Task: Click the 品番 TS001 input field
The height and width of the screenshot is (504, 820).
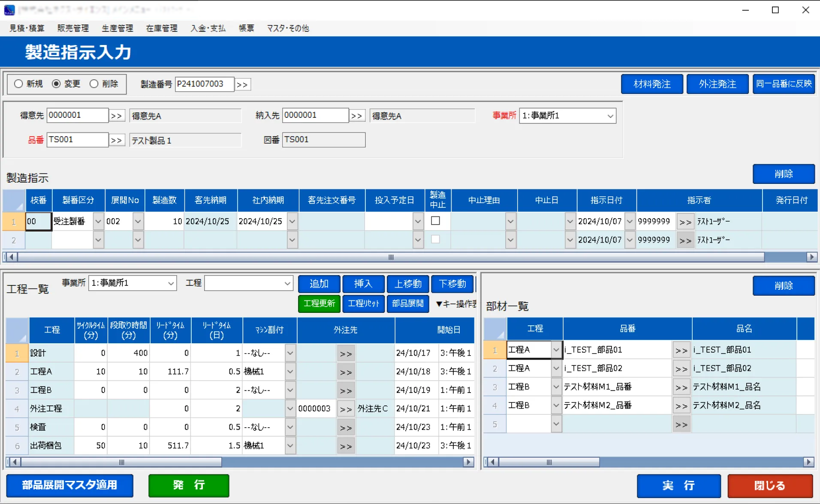Action: click(77, 140)
